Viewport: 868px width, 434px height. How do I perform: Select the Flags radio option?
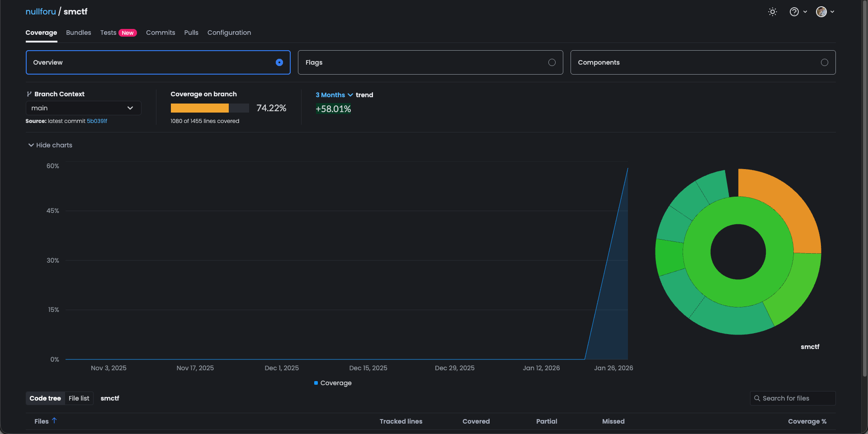coord(552,62)
